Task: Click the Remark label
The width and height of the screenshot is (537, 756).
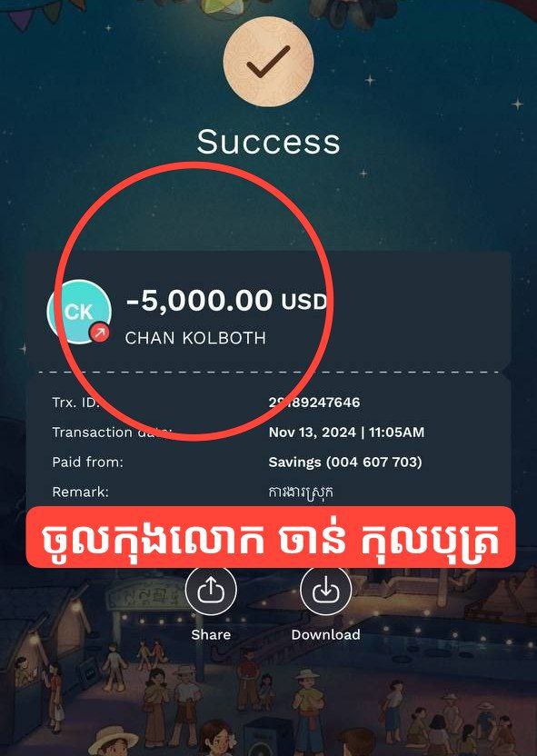Action: (x=81, y=492)
